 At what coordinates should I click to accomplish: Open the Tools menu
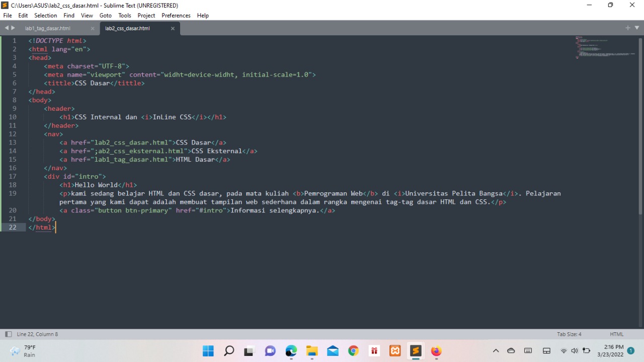(x=125, y=16)
